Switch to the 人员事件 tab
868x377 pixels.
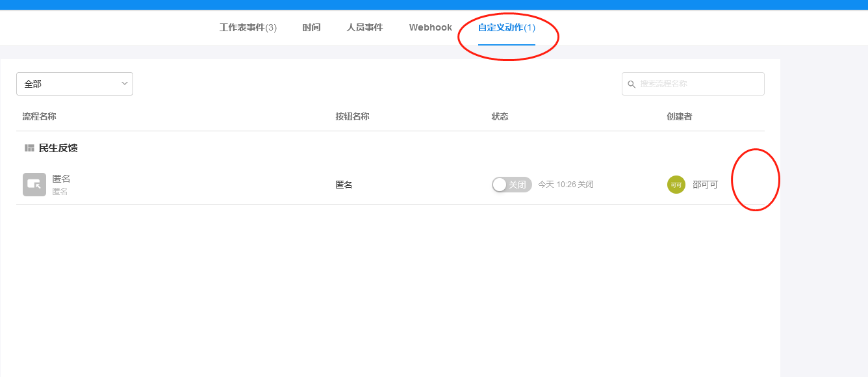(364, 27)
